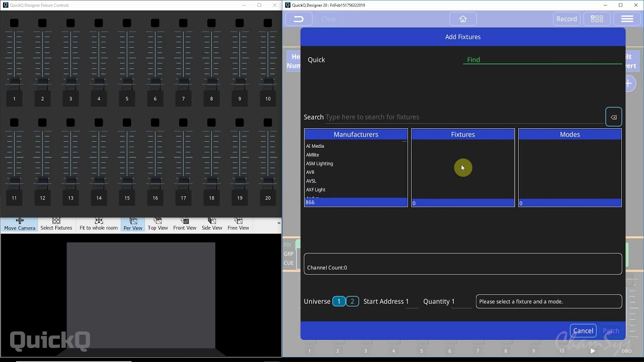The height and width of the screenshot is (362, 644).
Task: Click the Fixtures column header
Action: pyautogui.click(x=463, y=134)
